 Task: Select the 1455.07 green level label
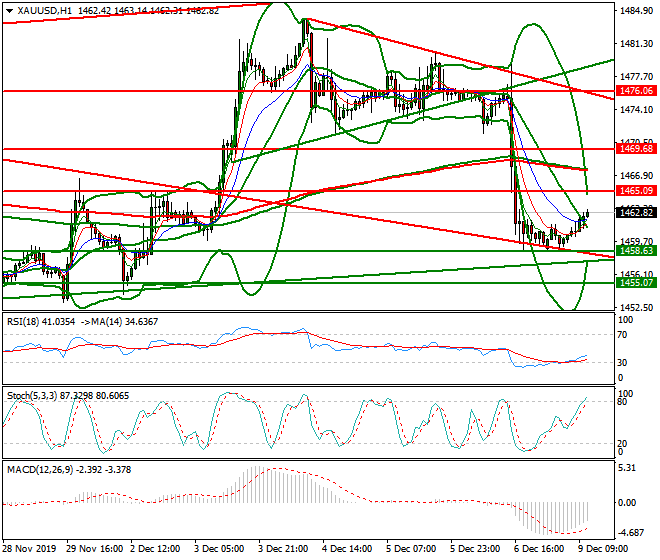(x=636, y=283)
